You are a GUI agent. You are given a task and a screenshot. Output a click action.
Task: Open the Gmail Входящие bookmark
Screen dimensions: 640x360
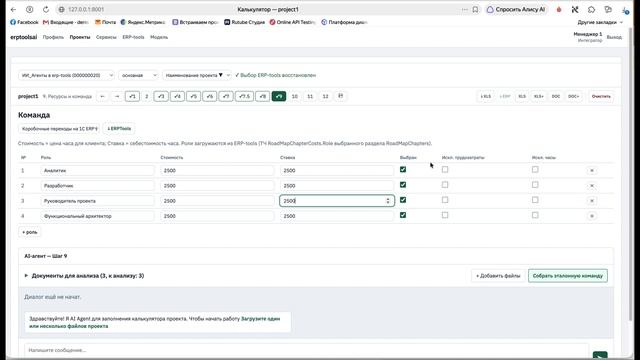[66, 22]
